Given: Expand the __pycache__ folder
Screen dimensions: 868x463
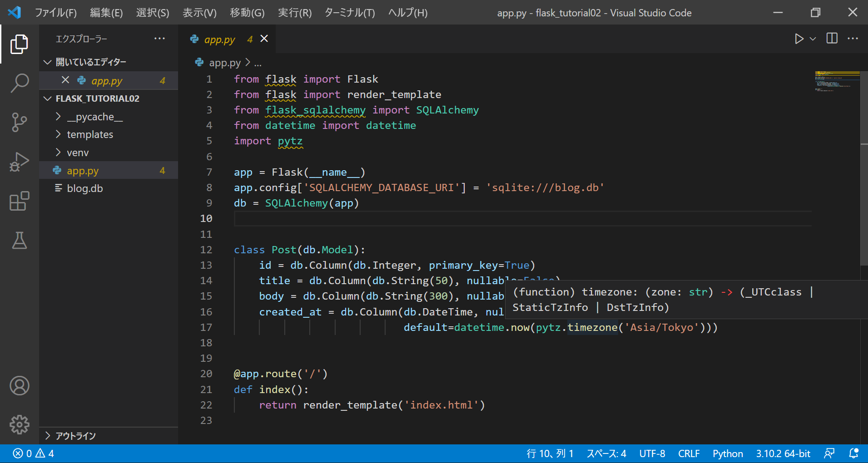Looking at the screenshot, I should coord(58,117).
